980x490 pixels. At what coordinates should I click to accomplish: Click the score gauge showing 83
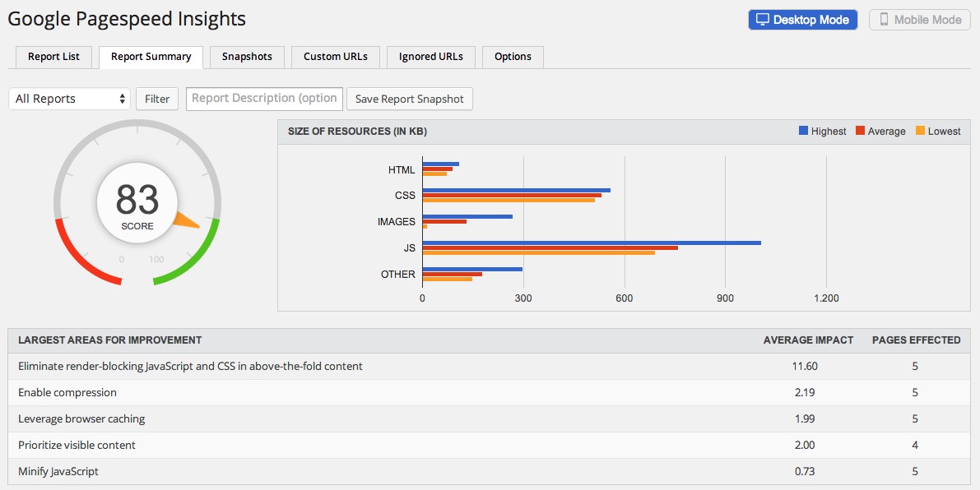point(137,204)
